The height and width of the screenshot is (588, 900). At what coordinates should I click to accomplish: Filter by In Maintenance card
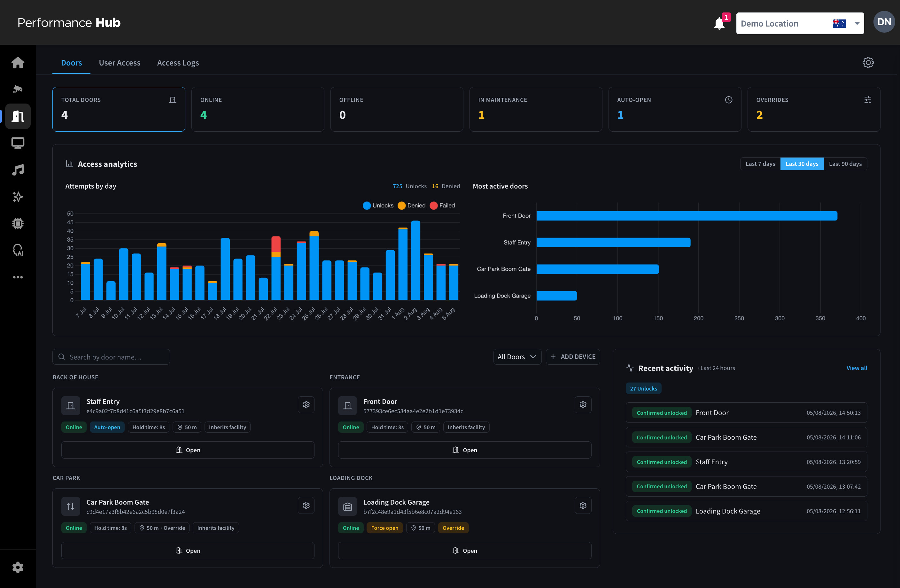[535, 109]
